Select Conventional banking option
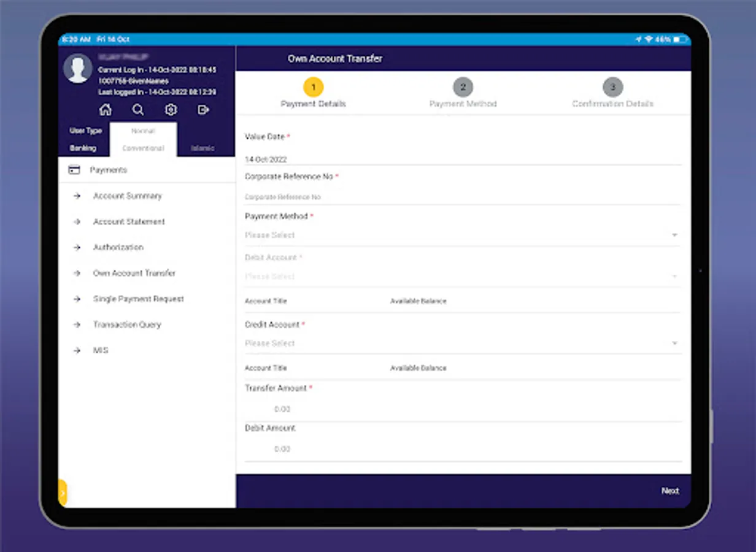The width and height of the screenshot is (756, 552). 143,148
